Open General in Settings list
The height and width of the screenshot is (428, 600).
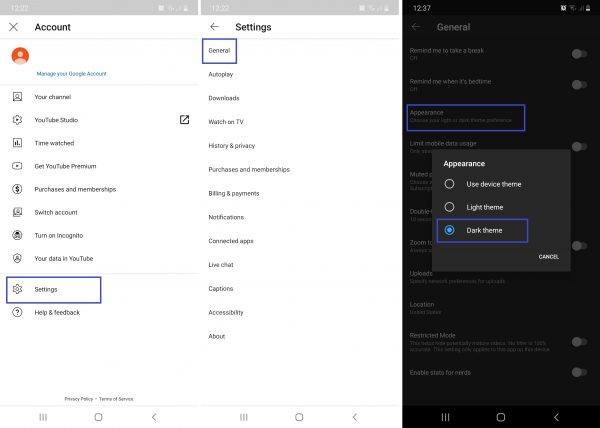coord(219,51)
